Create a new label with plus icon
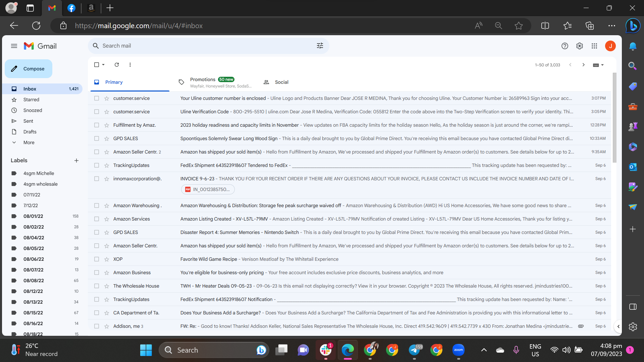This screenshot has width=644, height=362. click(x=76, y=161)
